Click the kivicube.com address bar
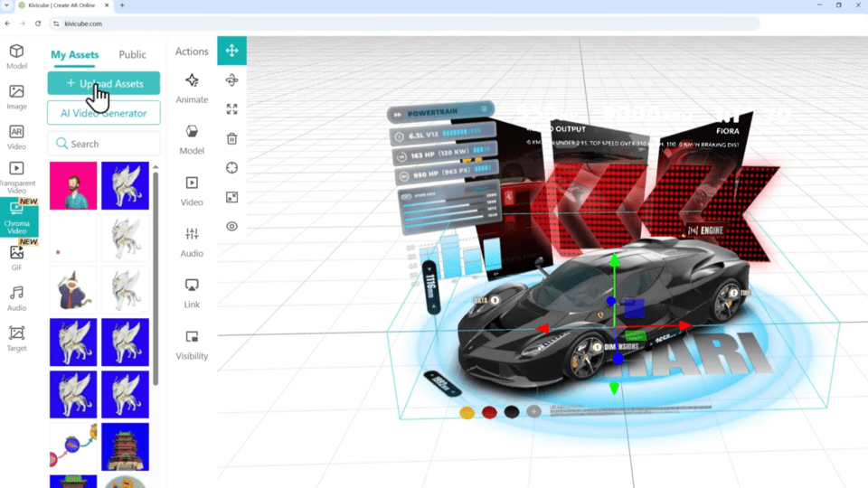This screenshot has width=868, height=488. tap(404, 23)
